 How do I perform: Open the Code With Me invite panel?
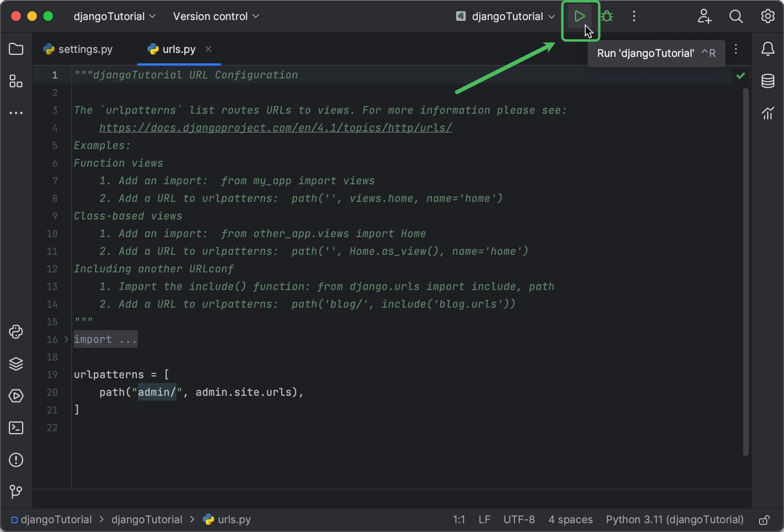[x=705, y=16]
